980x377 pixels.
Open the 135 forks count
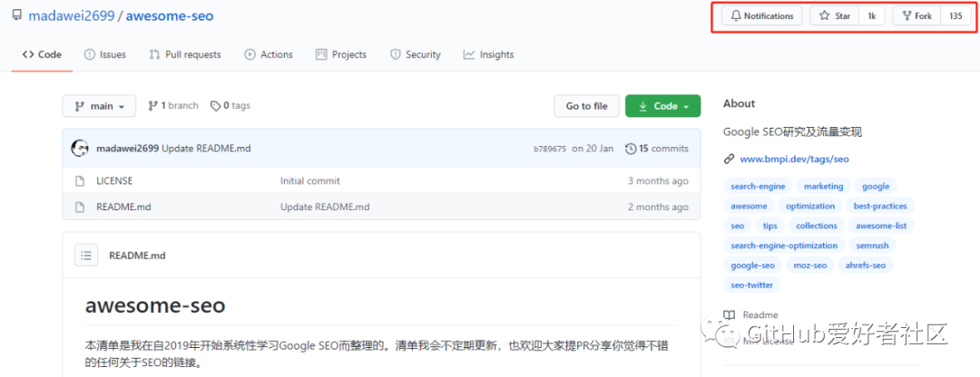(x=955, y=16)
